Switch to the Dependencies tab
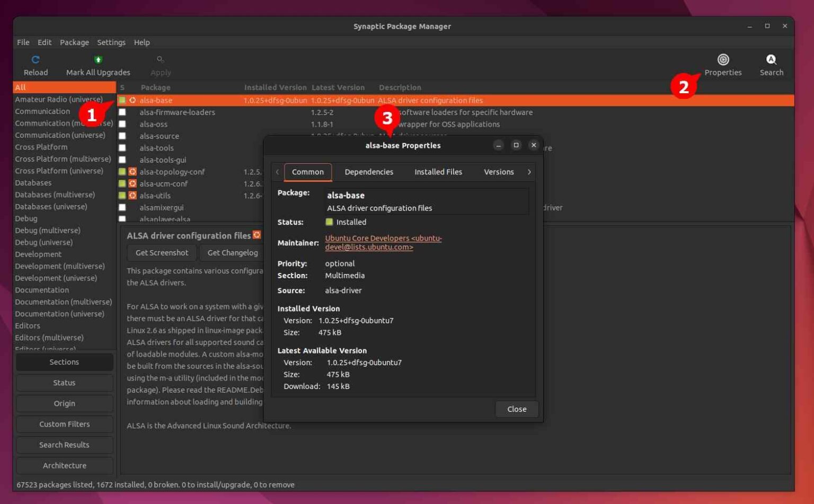The height and width of the screenshot is (504, 814). pos(369,172)
